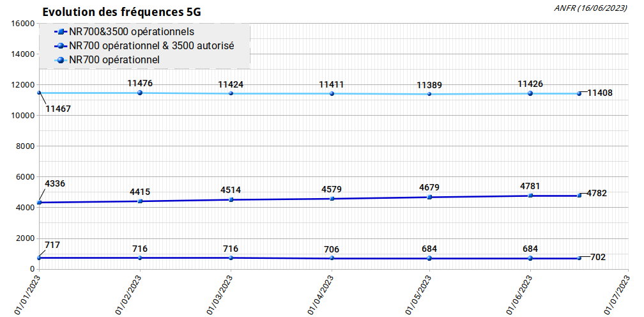Click the data point under label 11424
The height and width of the screenshot is (317, 644).
click(231, 93)
